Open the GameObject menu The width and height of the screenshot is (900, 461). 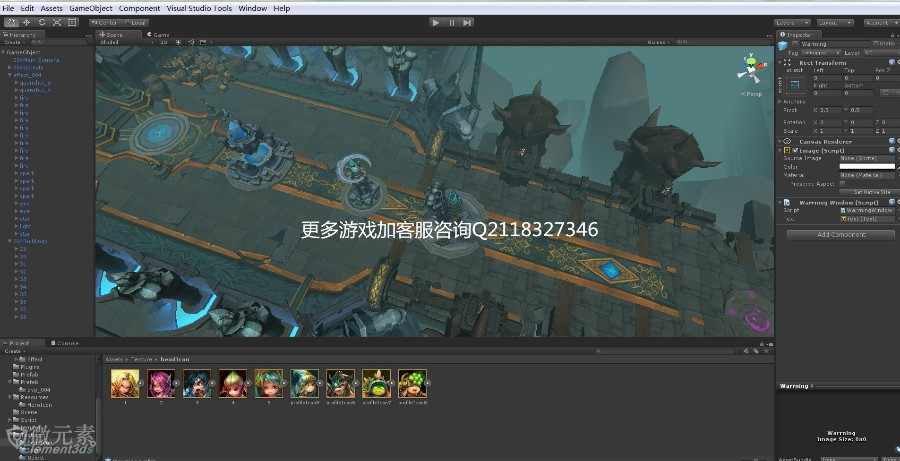pos(91,9)
